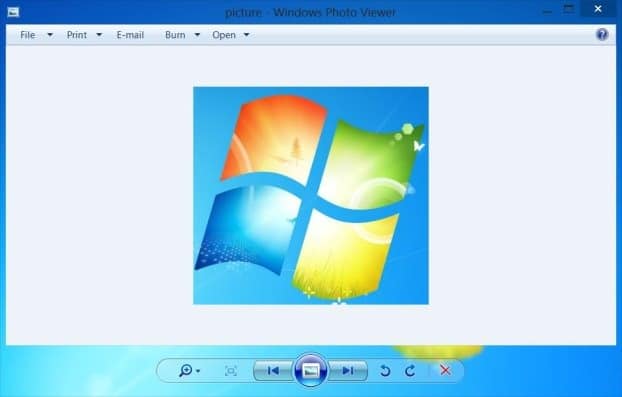The image size is (622, 397).
Task: Expand the Open dropdown arrow
Action: [246, 35]
